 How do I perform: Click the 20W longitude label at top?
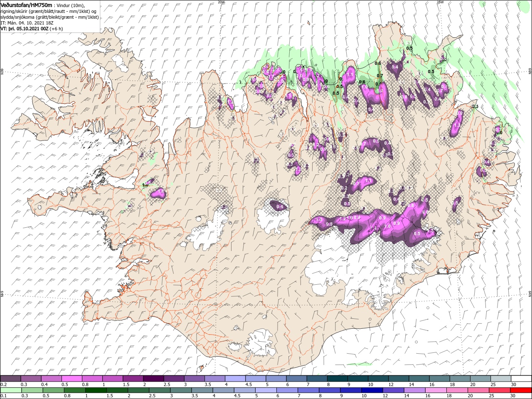click(x=221, y=2)
